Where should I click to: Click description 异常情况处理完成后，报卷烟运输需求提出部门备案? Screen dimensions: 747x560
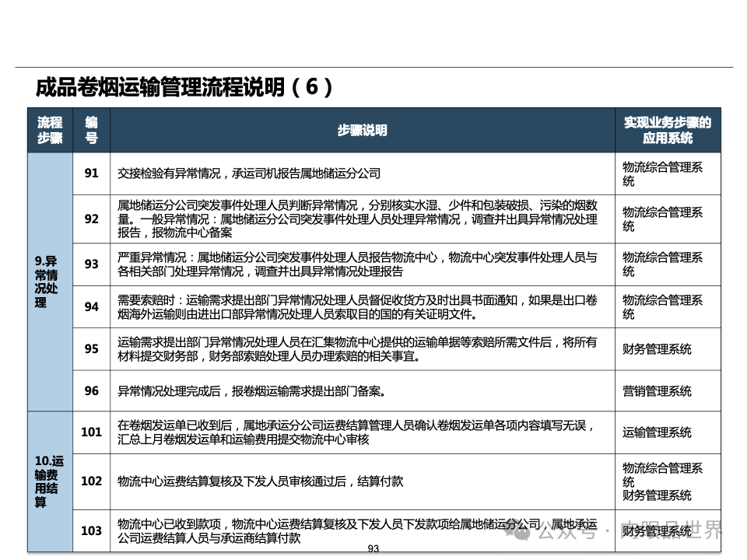click(251, 391)
